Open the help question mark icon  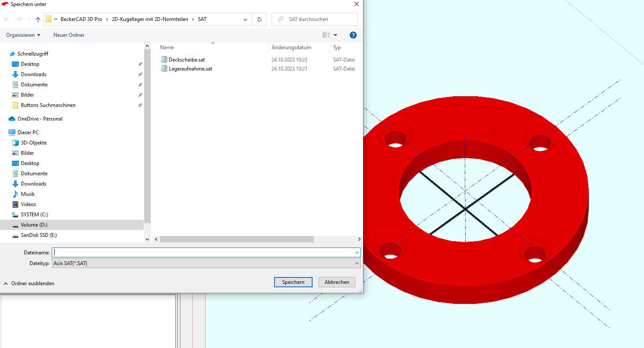tap(353, 35)
